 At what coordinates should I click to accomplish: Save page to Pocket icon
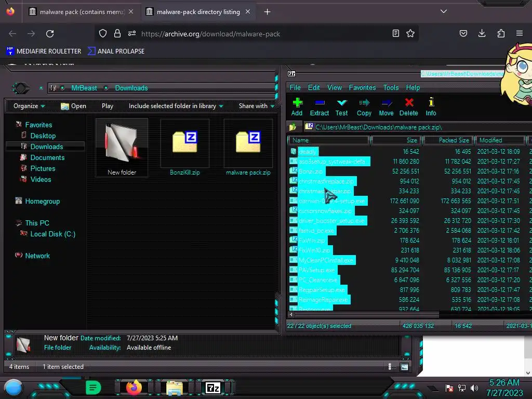tap(463, 33)
